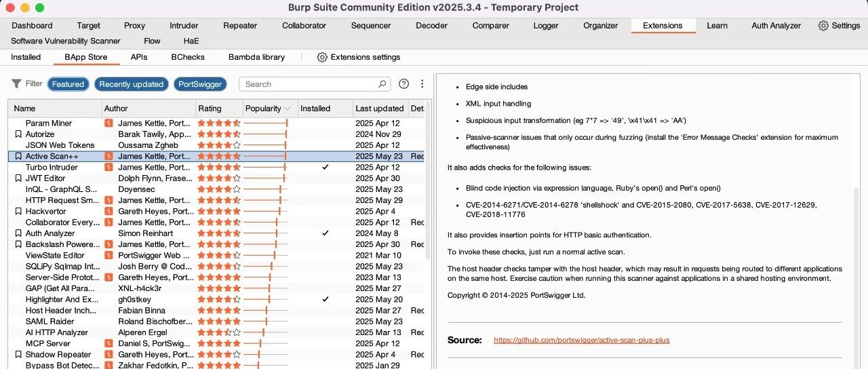The height and width of the screenshot is (369, 868).
Task: Click PortSwigger badge in Backslash Powered row
Action: [x=108, y=244]
